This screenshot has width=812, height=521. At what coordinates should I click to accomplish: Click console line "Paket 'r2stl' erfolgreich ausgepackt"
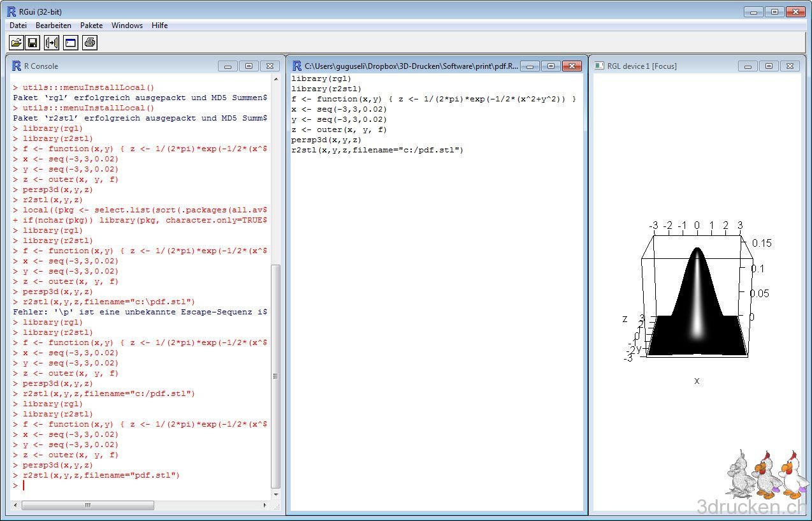pyautogui.click(x=140, y=118)
